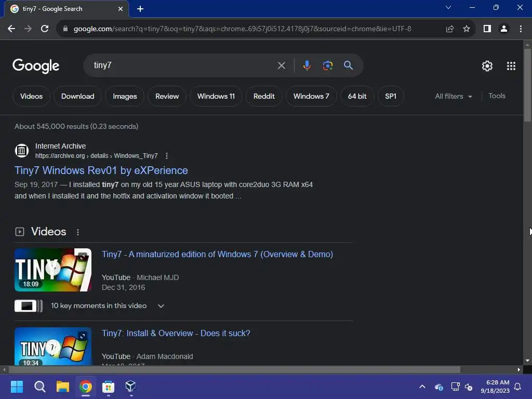Open a new tab with the plus button
Viewport: 532px width, 399px height.
140,9
